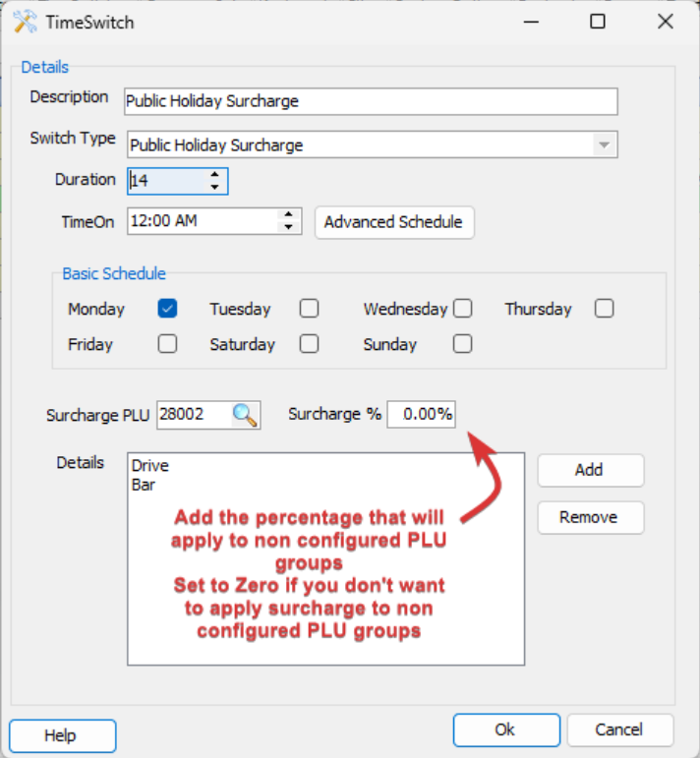Open the Advanced Schedule button
The image size is (700, 758).
point(394,222)
